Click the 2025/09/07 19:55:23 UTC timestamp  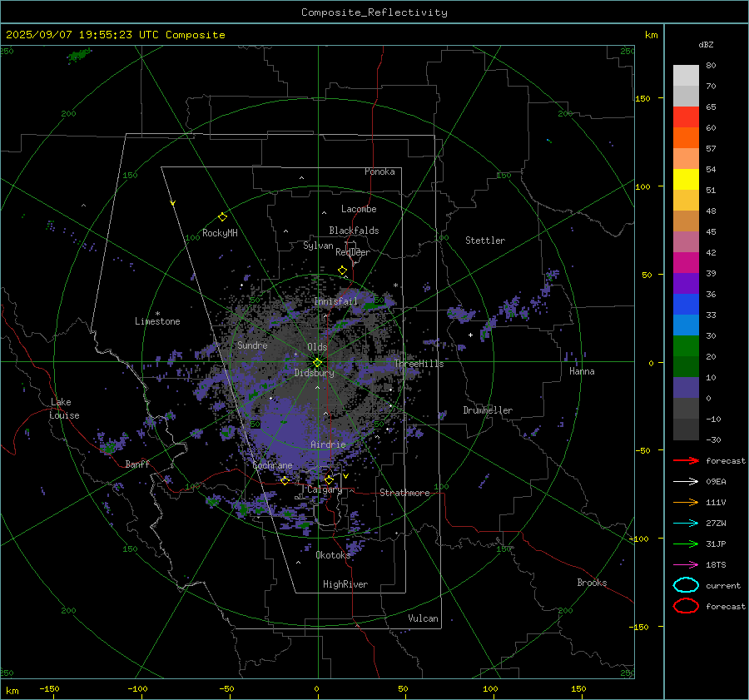click(115, 35)
